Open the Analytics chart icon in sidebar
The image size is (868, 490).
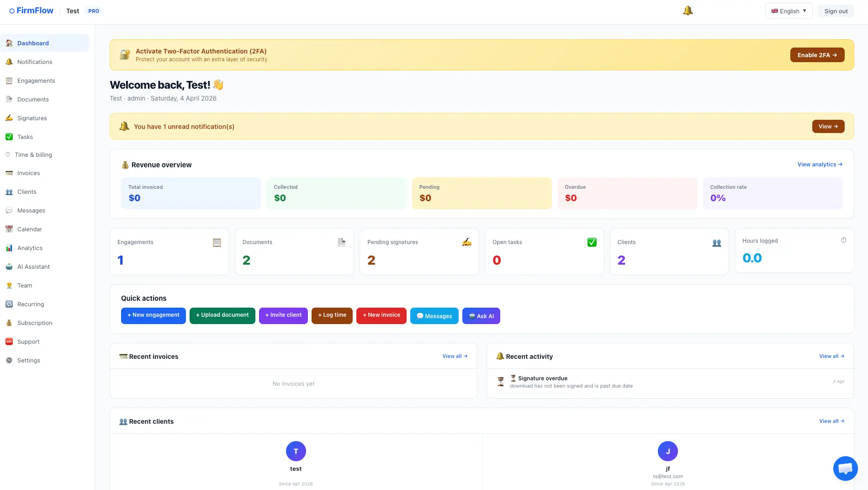tap(9, 248)
